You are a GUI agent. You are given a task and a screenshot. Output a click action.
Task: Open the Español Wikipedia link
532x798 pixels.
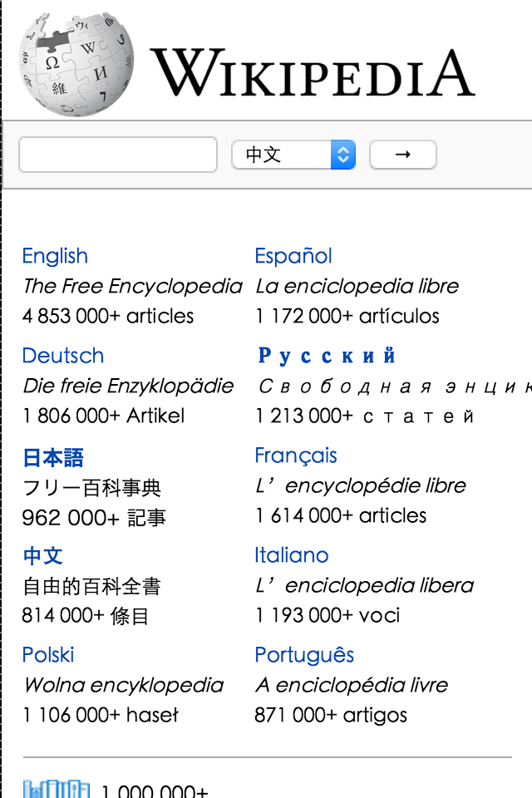pos(293,256)
